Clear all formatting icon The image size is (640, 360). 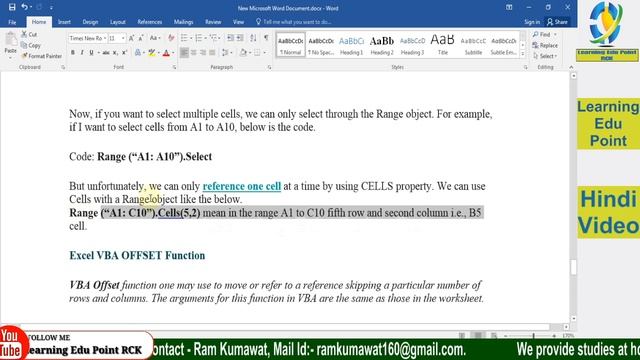pos(171,38)
